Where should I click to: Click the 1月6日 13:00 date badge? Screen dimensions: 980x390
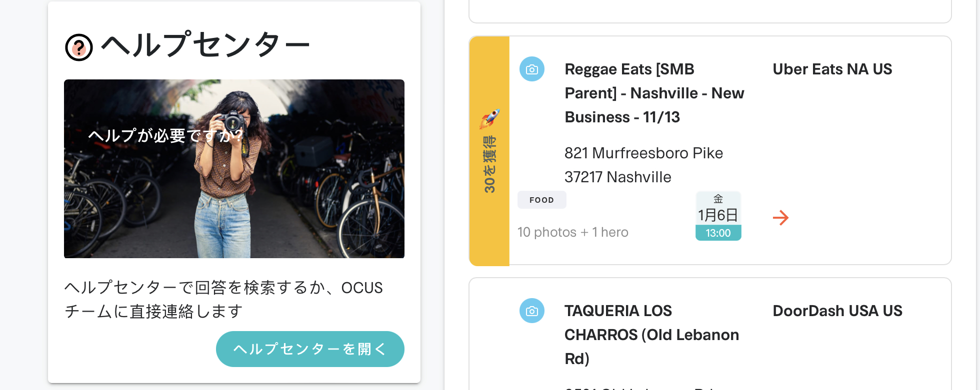point(718,216)
